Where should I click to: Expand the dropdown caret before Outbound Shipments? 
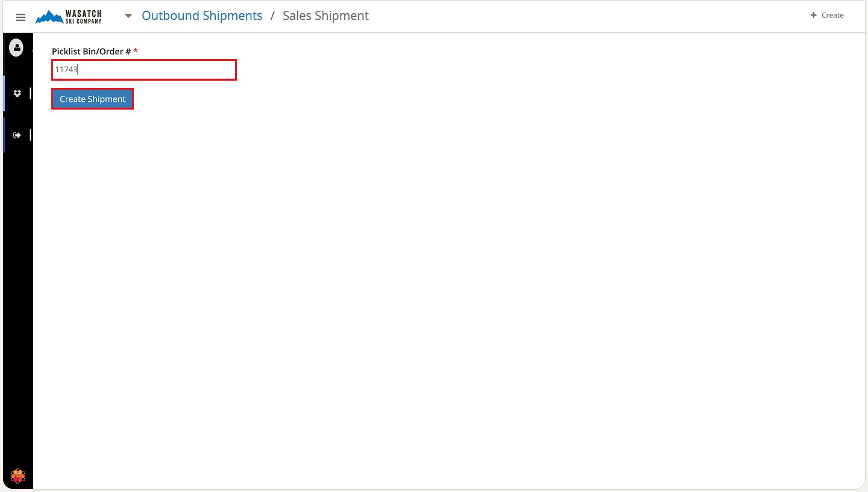coord(128,16)
